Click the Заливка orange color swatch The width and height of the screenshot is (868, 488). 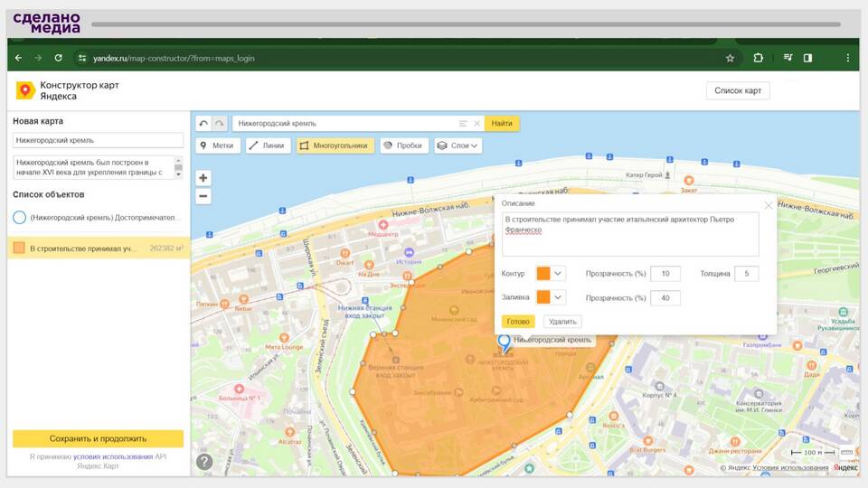543,297
